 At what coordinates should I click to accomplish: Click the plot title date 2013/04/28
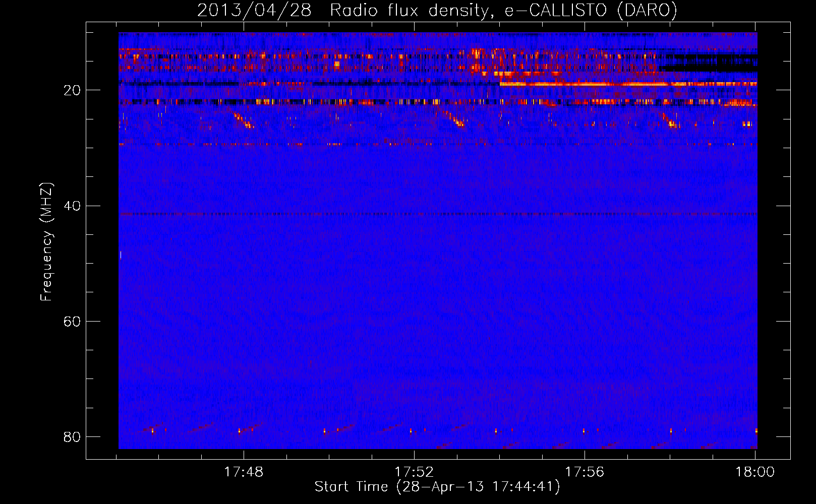pos(254,10)
